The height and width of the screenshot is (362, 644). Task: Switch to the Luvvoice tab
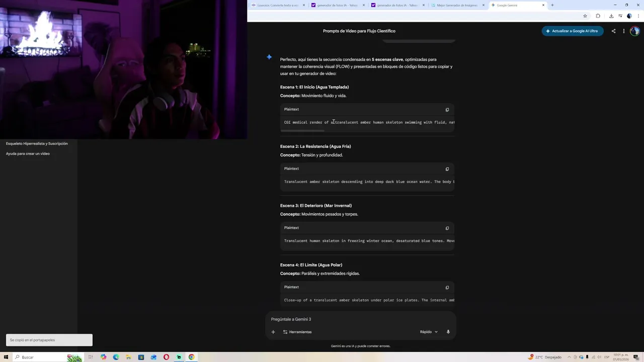point(277,5)
